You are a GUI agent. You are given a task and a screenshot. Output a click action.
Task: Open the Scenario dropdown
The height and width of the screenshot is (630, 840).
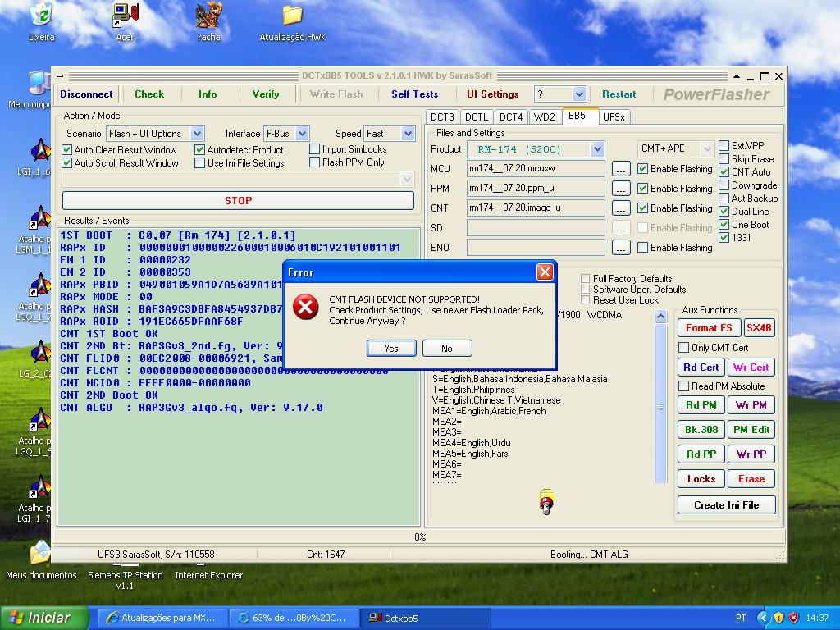pyautogui.click(x=197, y=134)
